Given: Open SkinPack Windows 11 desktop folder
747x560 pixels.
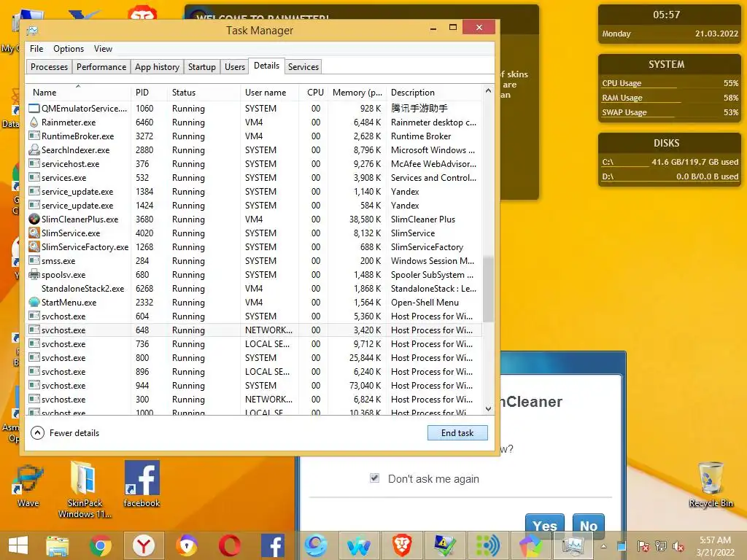Looking at the screenshot, I should (x=85, y=491).
